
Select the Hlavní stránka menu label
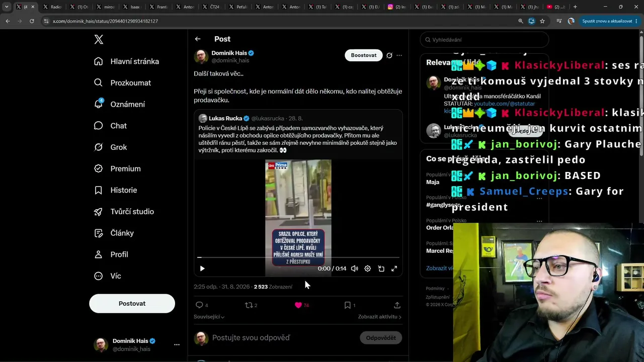coord(135,61)
